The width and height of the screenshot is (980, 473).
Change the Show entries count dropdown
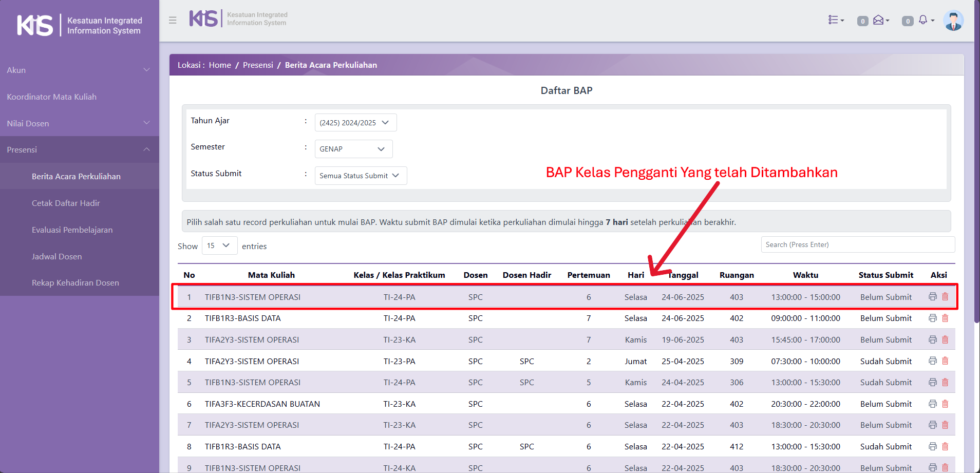pos(219,245)
